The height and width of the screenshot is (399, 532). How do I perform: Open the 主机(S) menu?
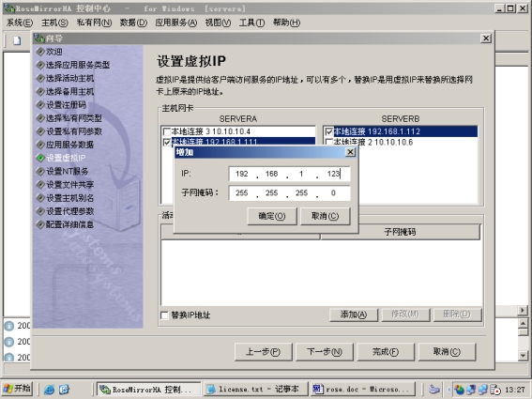click(x=54, y=23)
